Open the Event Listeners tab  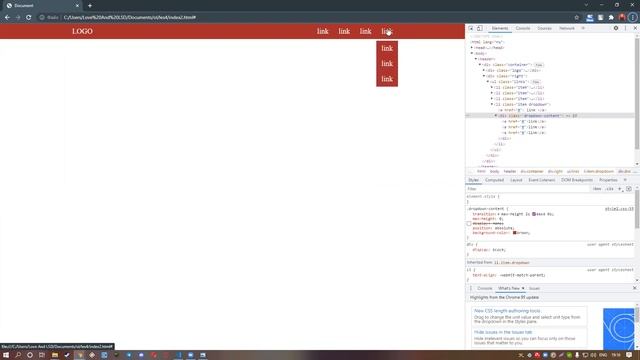(x=542, y=180)
